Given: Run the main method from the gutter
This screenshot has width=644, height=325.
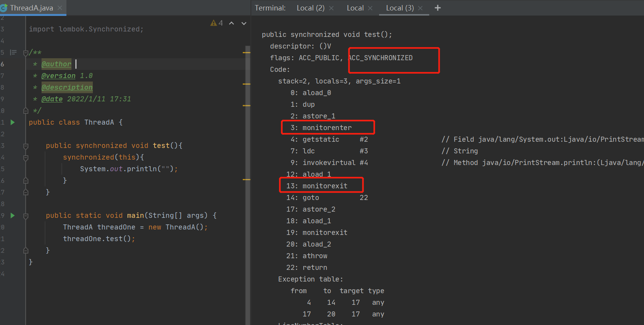Looking at the screenshot, I should (12, 216).
